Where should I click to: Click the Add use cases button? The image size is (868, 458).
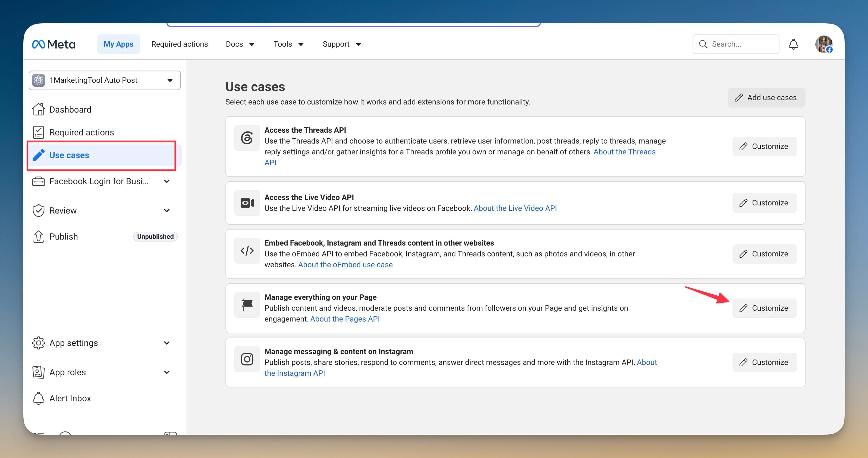[x=766, y=98]
